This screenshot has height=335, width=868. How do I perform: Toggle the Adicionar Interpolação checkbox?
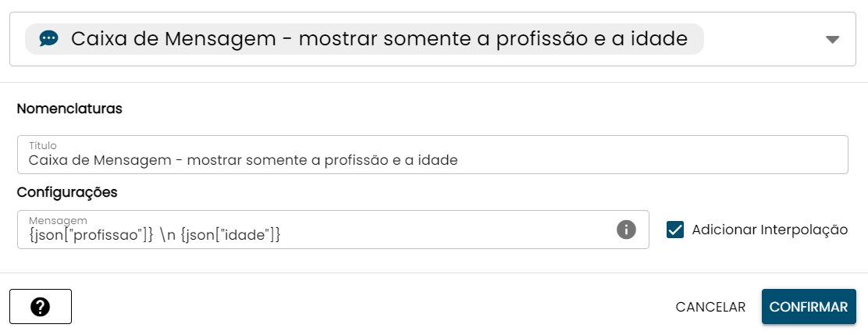(x=675, y=230)
